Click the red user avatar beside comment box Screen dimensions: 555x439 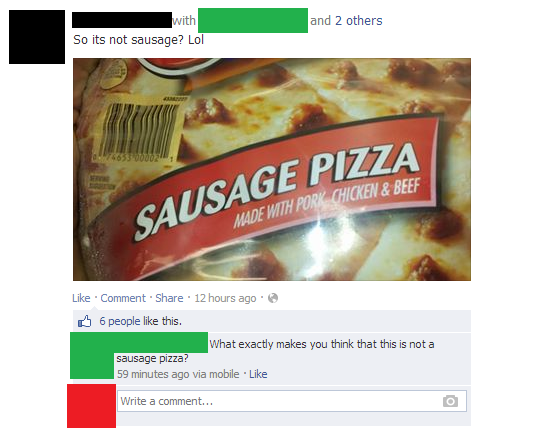[91, 406]
